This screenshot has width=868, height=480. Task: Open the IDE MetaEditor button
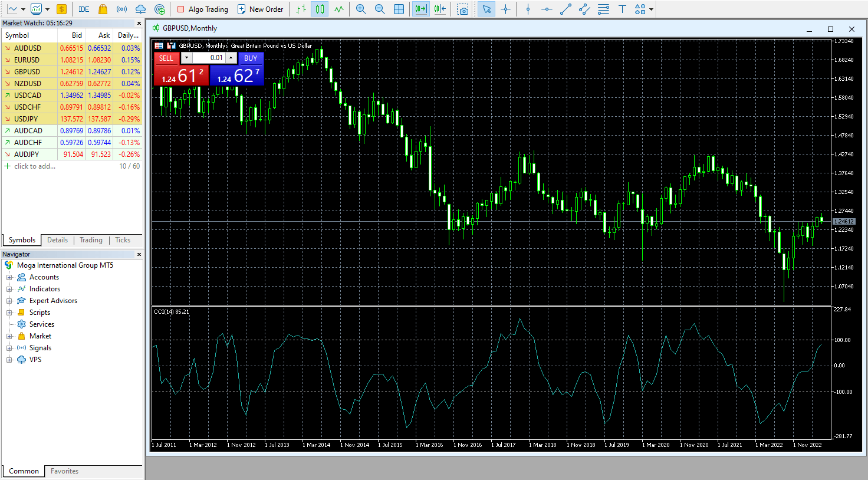pos(84,9)
